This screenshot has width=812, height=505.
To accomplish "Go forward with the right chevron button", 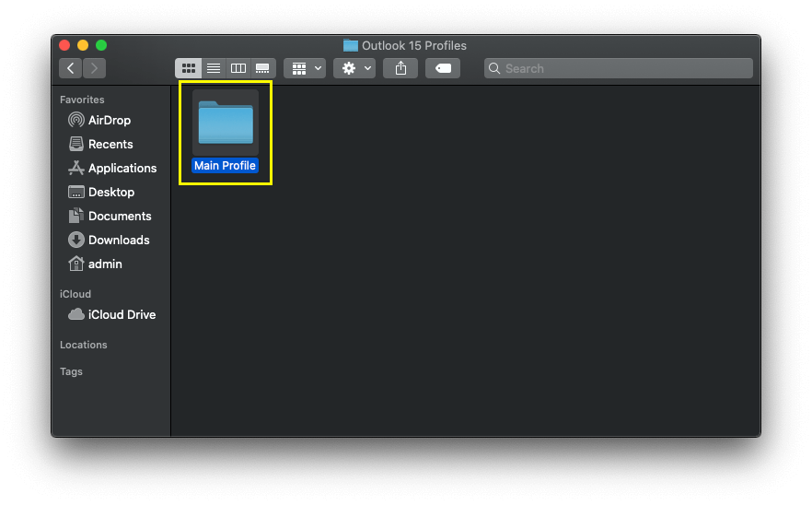I will (x=94, y=68).
